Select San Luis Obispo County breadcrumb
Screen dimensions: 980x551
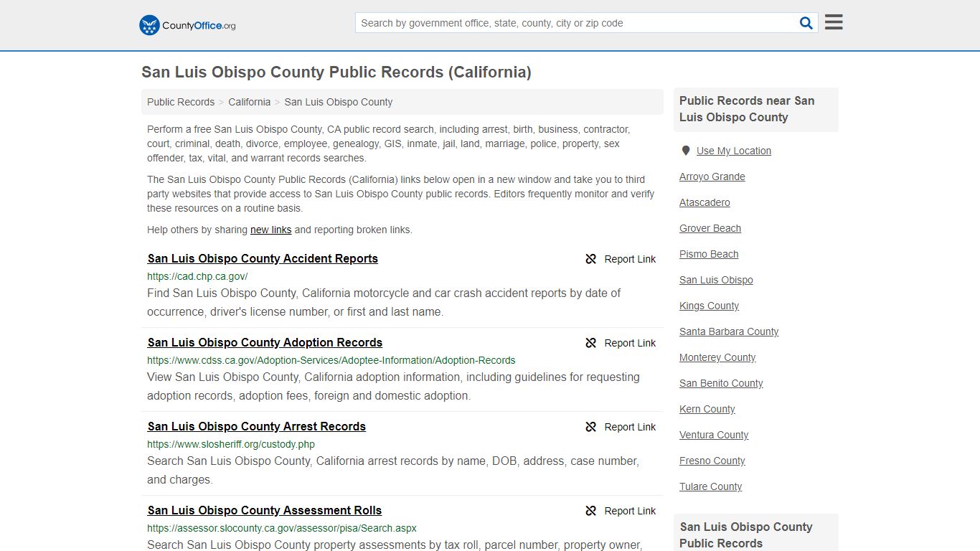339,102
